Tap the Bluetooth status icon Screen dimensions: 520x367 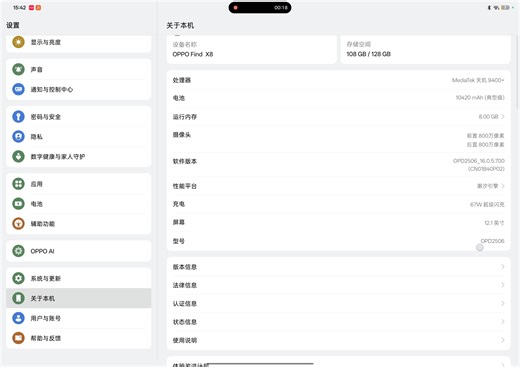point(489,7)
